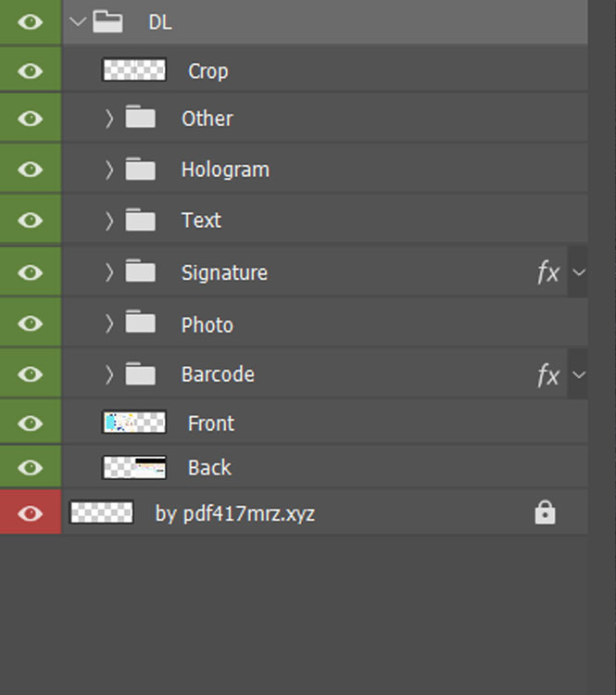Viewport: 616px width, 695px height.
Task: Expand the Hologram layer group
Action: pos(109,170)
